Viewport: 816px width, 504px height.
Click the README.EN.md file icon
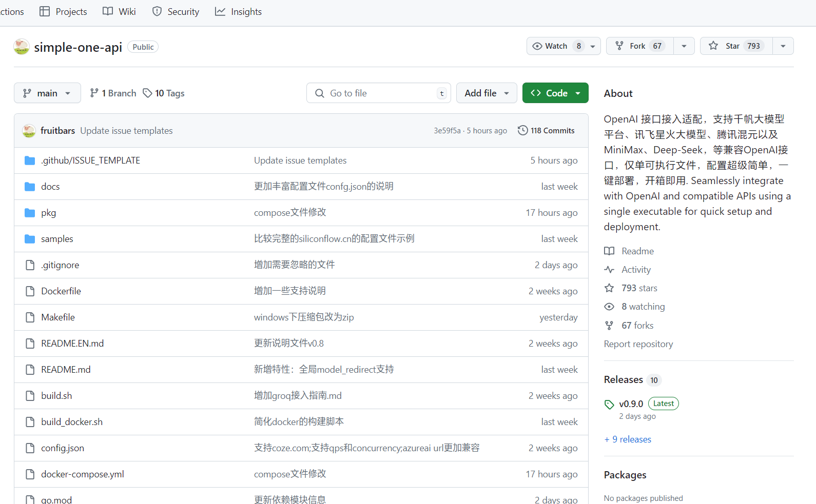click(x=30, y=344)
